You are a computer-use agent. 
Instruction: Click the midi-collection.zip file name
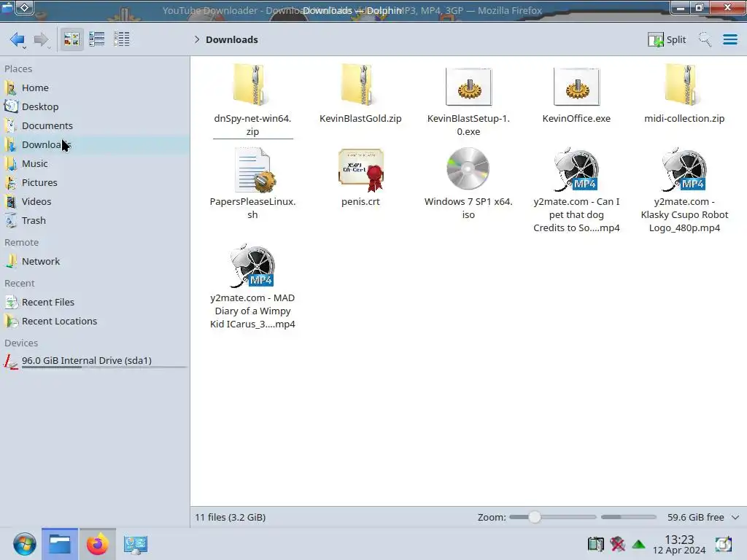pos(684,119)
